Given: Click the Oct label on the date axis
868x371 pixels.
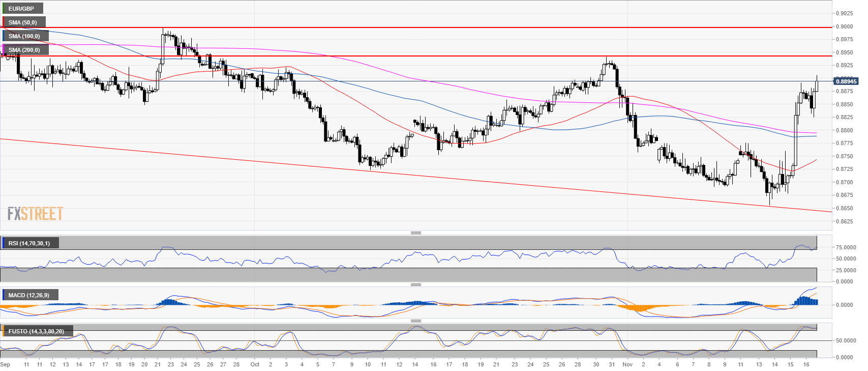Looking at the screenshot, I should (x=255, y=364).
